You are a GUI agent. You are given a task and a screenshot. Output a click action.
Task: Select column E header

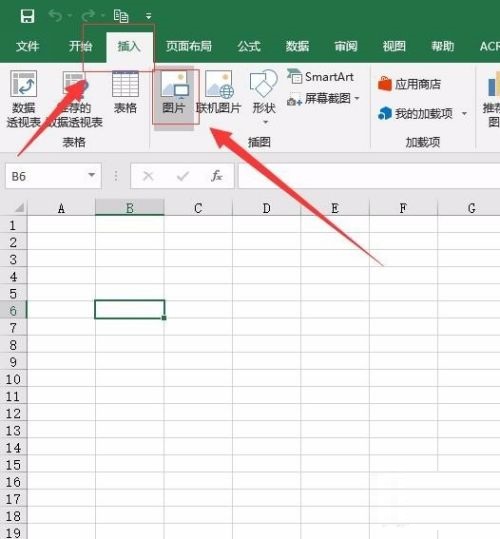pyautogui.click(x=335, y=208)
